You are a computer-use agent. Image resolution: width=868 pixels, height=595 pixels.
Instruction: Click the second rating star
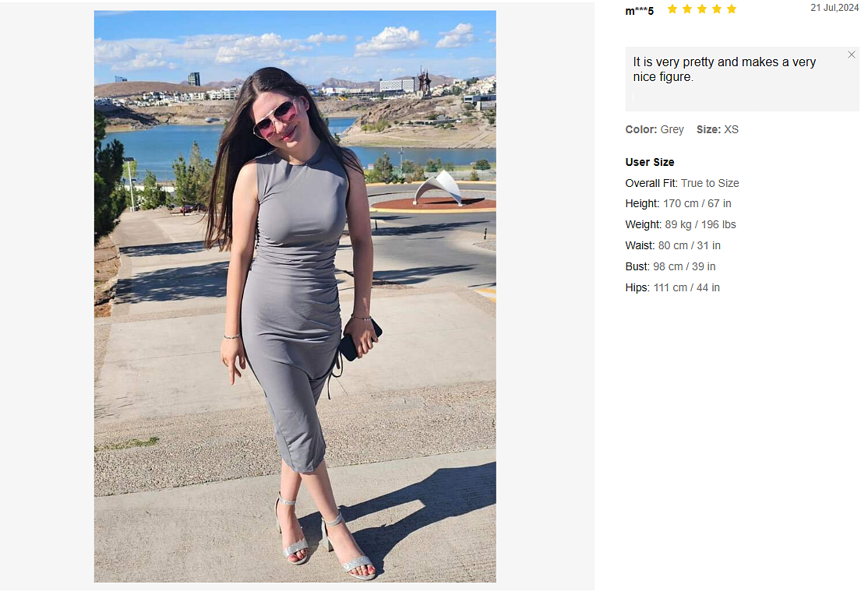coord(687,9)
